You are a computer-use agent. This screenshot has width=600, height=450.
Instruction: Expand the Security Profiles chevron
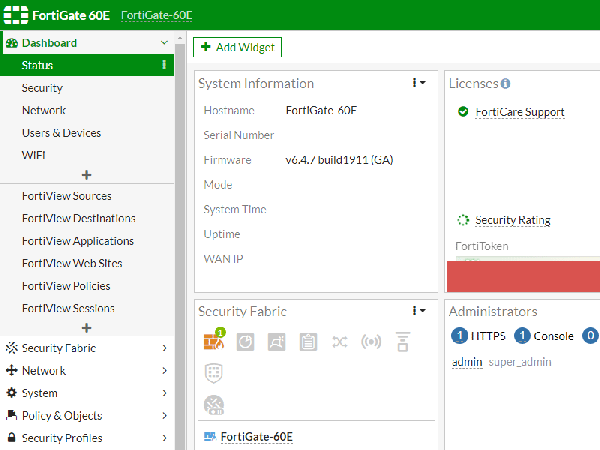pyautogui.click(x=165, y=438)
